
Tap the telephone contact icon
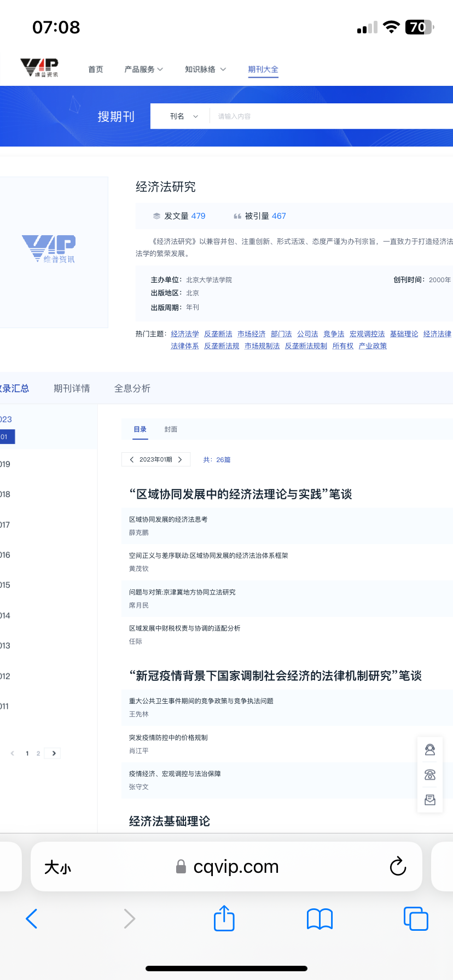[x=430, y=775]
